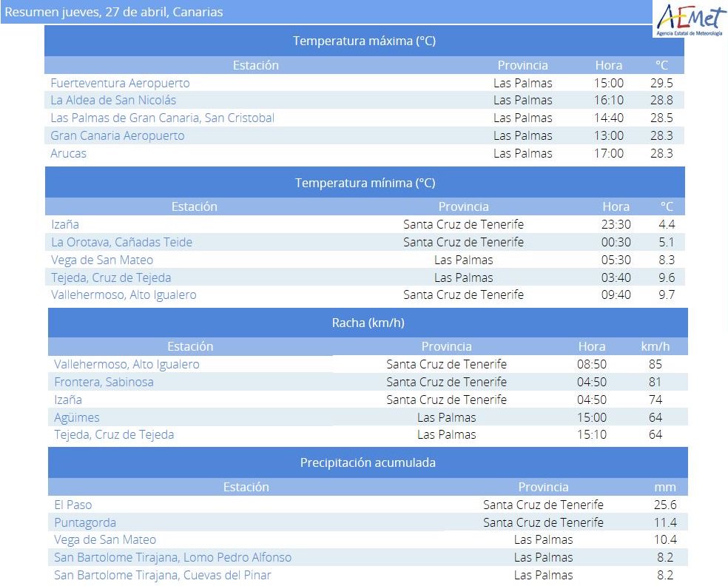Viewport: 728px width, 586px height.
Task: Open Vega de San Mateo in Precipitación table
Action: click(x=105, y=539)
